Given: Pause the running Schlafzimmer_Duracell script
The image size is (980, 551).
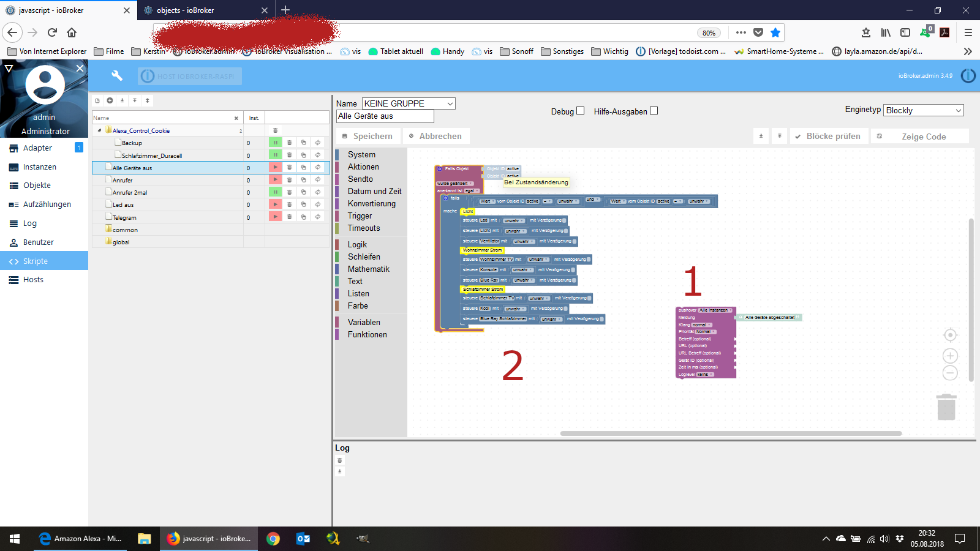Looking at the screenshot, I should 276,156.
